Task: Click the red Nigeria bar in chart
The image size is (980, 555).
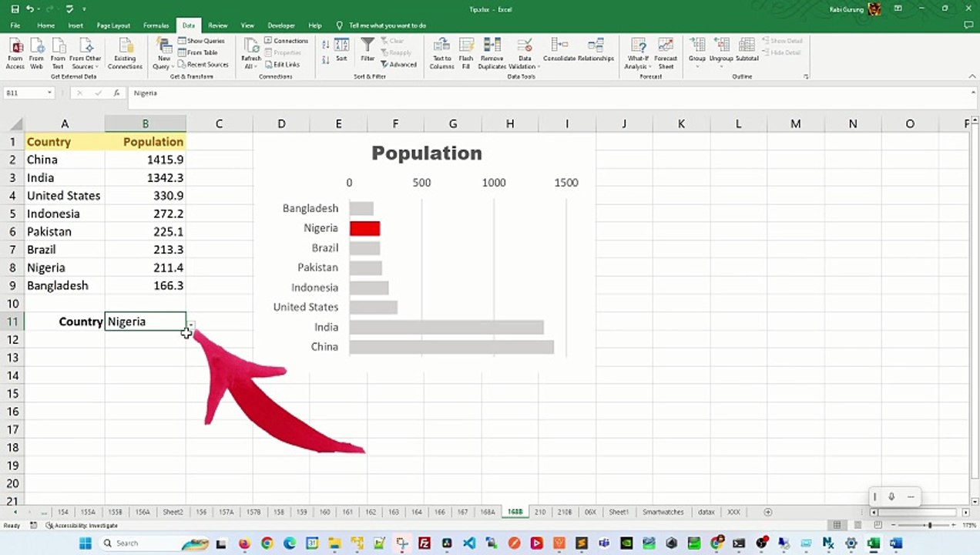Action: tap(364, 228)
